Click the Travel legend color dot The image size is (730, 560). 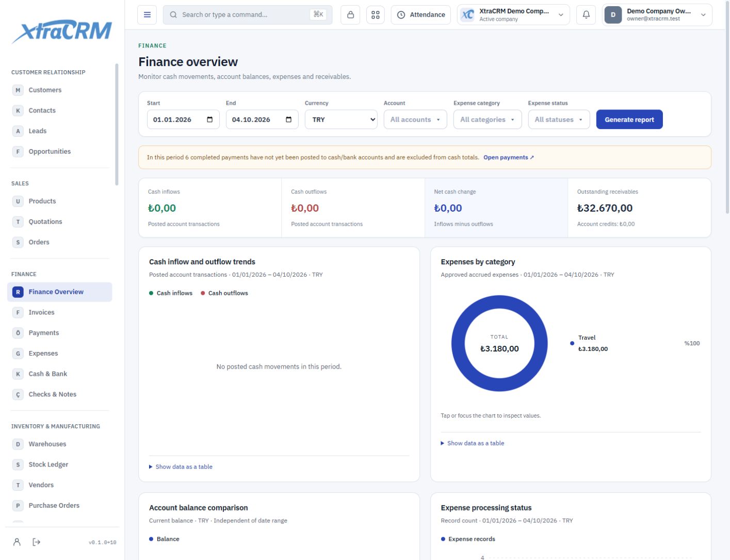[x=572, y=343]
